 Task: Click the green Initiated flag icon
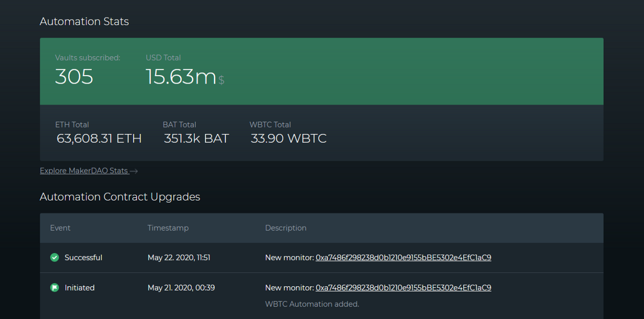coord(54,288)
